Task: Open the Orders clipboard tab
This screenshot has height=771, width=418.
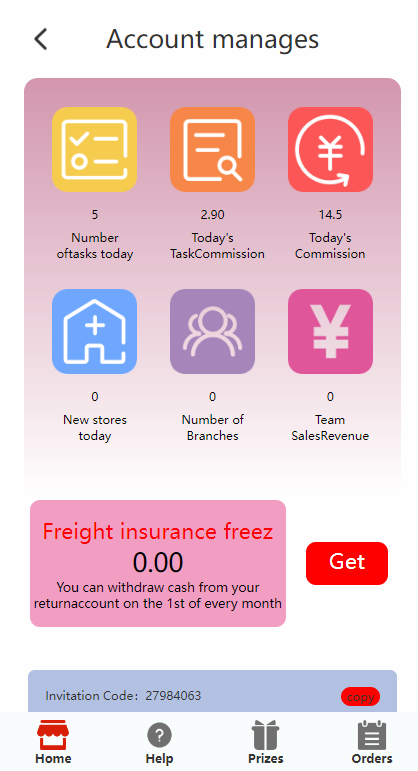Action: (372, 742)
